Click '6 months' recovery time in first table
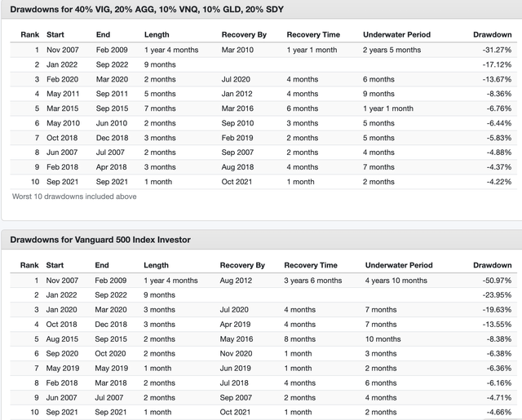 coord(303,108)
